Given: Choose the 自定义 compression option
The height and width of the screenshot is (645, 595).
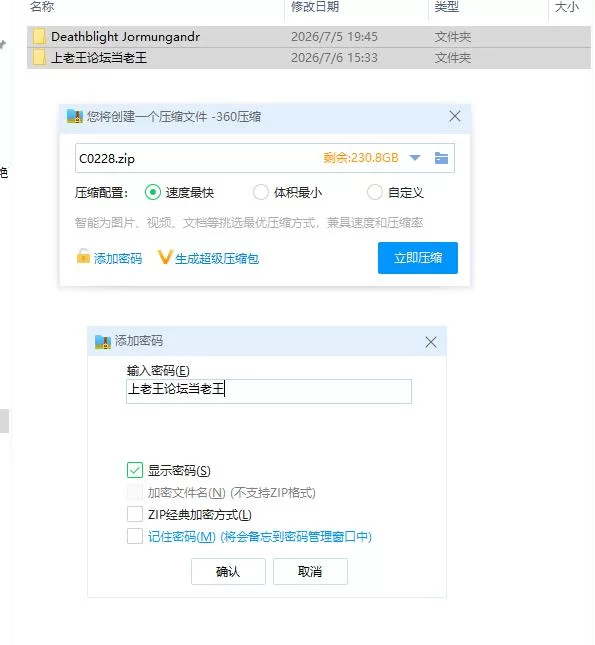Looking at the screenshot, I should pyautogui.click(x=374, y=192).
